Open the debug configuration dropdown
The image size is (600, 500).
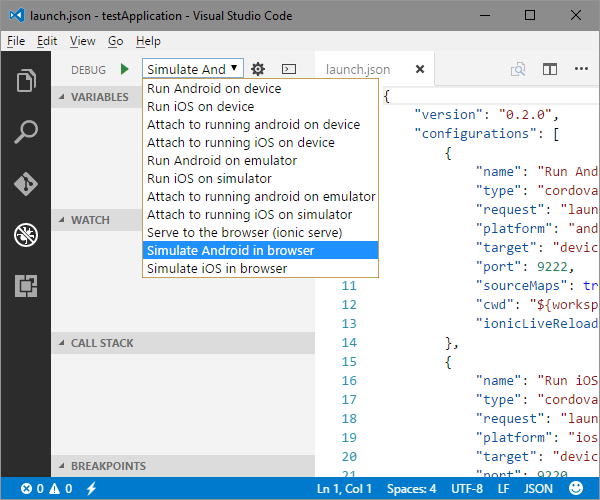tap(193, 69)
